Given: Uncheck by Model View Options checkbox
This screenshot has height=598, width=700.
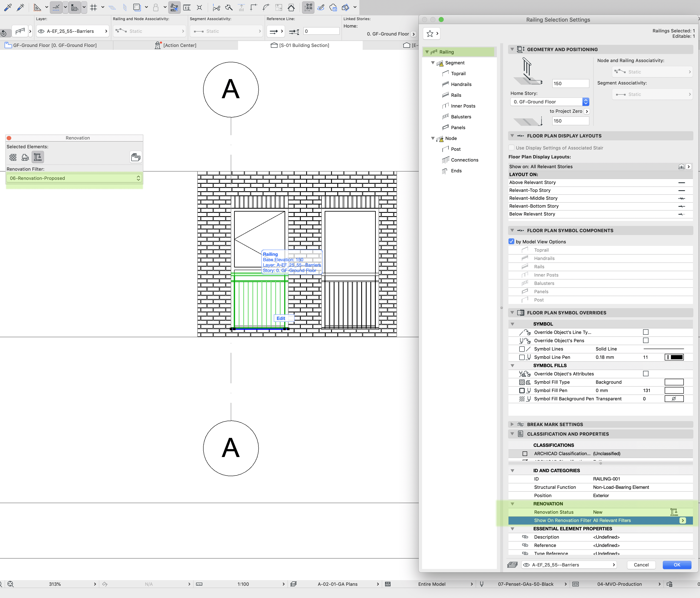Looking at the screenshot, I should tap(511, 241).
